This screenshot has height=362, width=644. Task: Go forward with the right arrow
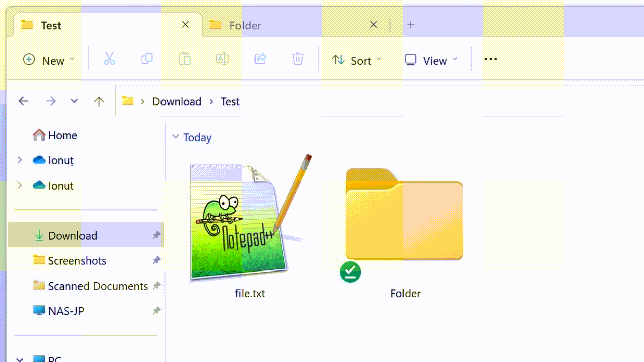pos(51,101)
